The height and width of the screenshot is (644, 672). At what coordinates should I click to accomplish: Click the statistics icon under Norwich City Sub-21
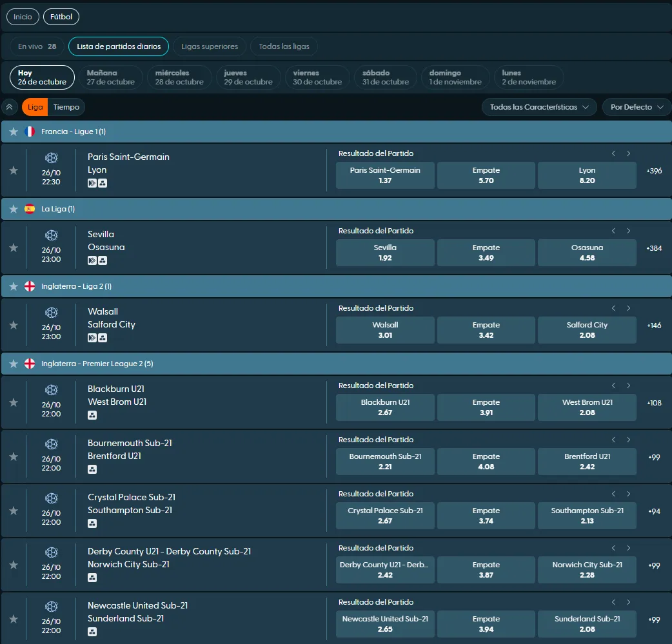point(92,578)
